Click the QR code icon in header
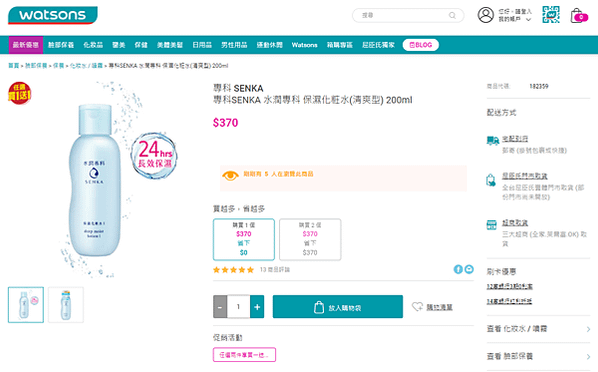 [x=551, y=14]
